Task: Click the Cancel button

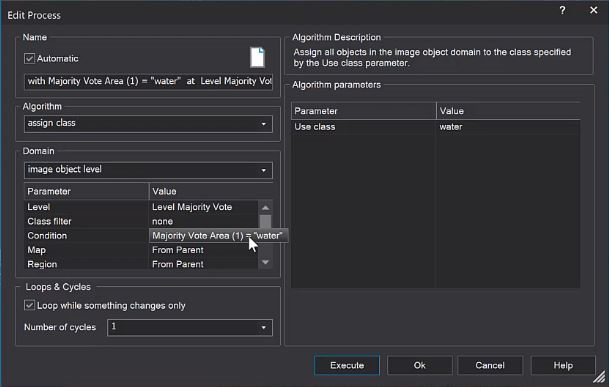Action: [490, 365]
